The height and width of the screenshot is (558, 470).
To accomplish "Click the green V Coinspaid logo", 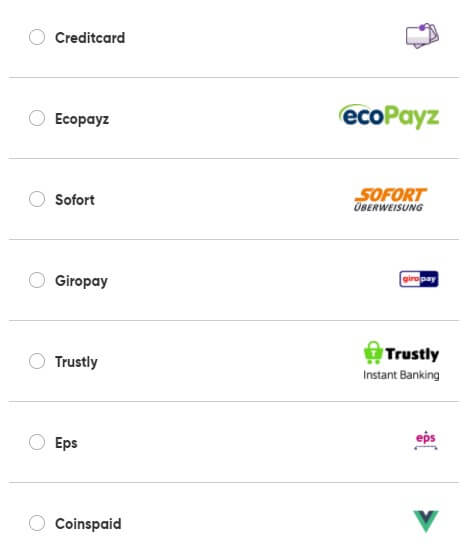I will 426,521.
